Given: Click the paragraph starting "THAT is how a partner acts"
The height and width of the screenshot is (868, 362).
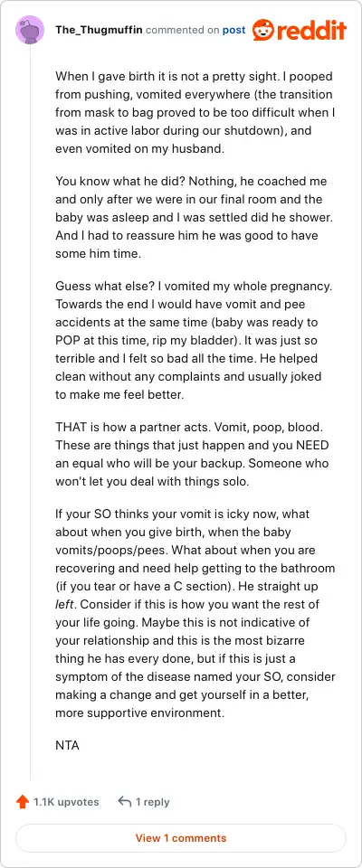Looking at the screenshot, I should (191, 453).
